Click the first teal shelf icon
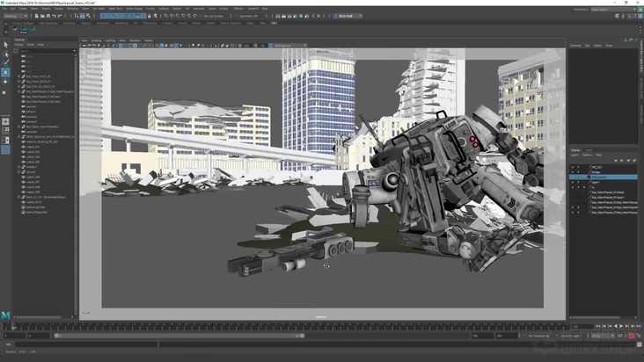The width and height of the screenshot is (644, 362). pos(24,28)
